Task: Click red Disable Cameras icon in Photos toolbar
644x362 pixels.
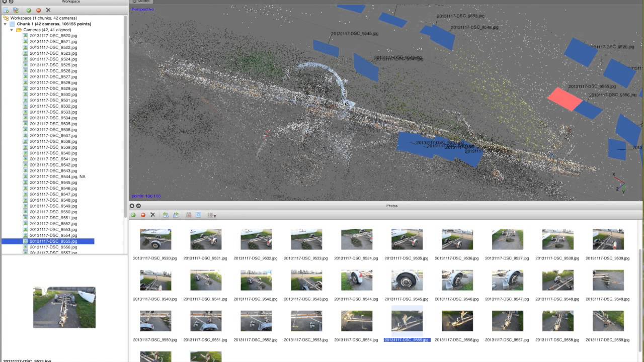Action: pyautogui.click(x=143, y=215)
